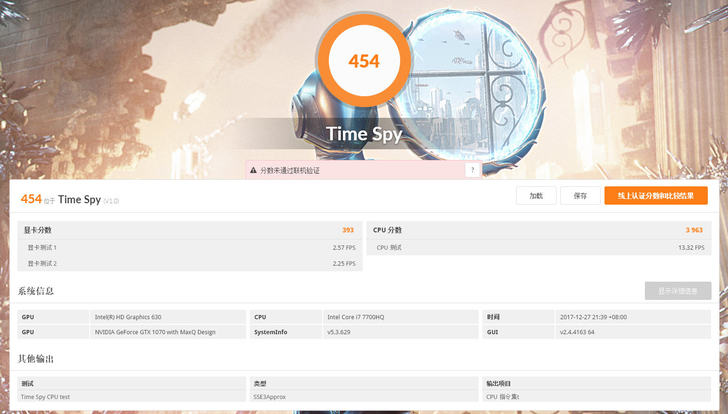The height and width of the screenshot is (414, 728).
Task: Click the 测试 column header
Action: click(x=131, y=383)
